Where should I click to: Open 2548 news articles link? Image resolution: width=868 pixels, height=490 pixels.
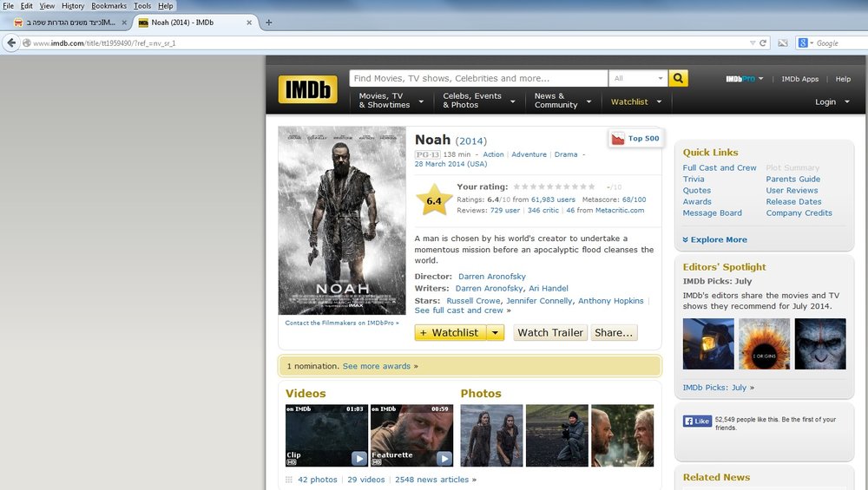click(431, 480)
